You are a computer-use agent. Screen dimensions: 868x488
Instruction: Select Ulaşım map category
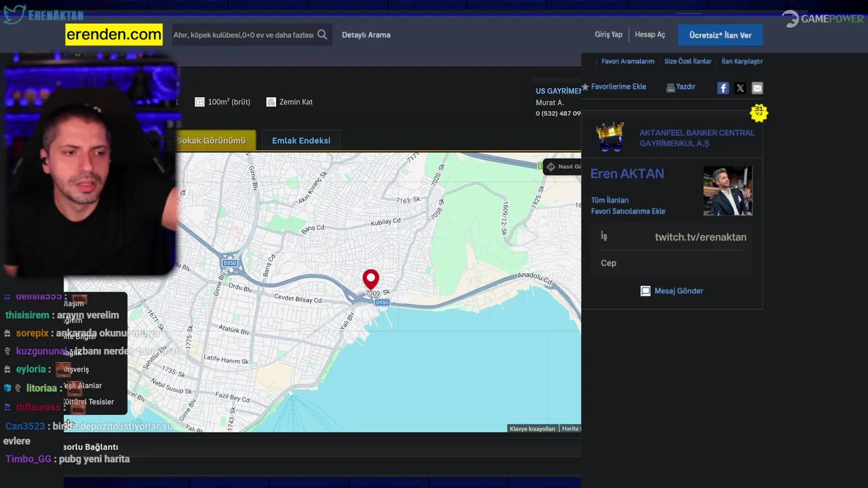[73, 304]
